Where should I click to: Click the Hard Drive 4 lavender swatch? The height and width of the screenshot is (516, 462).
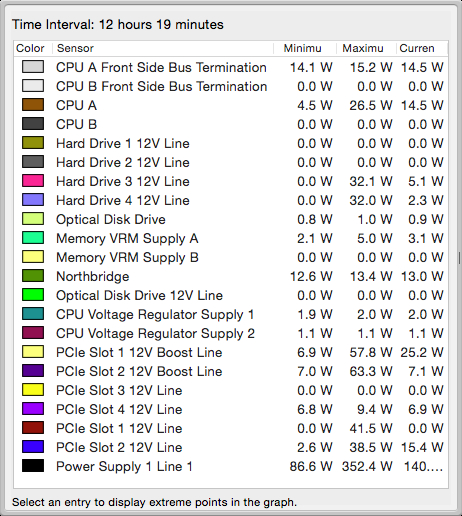coord(33,200)
